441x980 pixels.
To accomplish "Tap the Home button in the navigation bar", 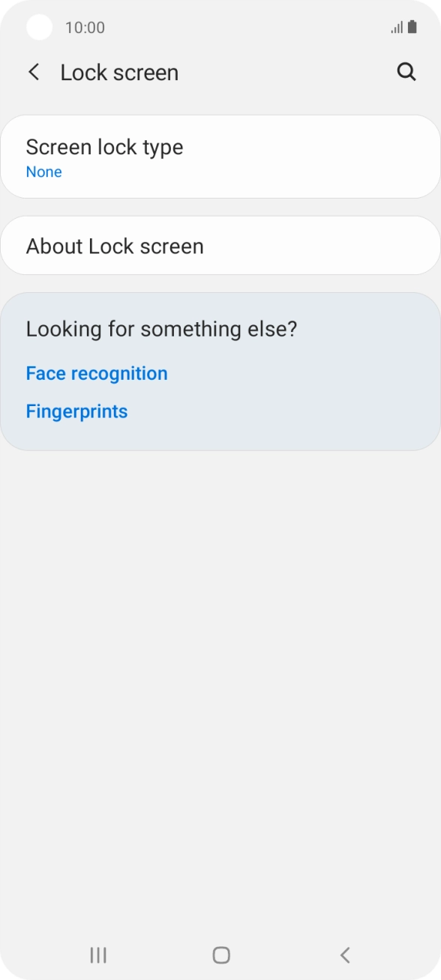I will [x=220, y=955].
